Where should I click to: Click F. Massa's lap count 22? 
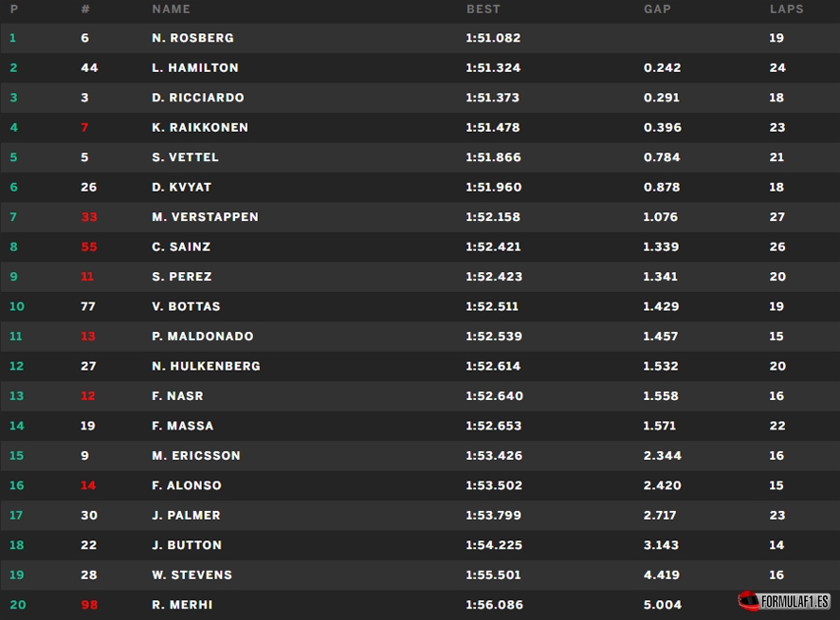click(777, 426)
